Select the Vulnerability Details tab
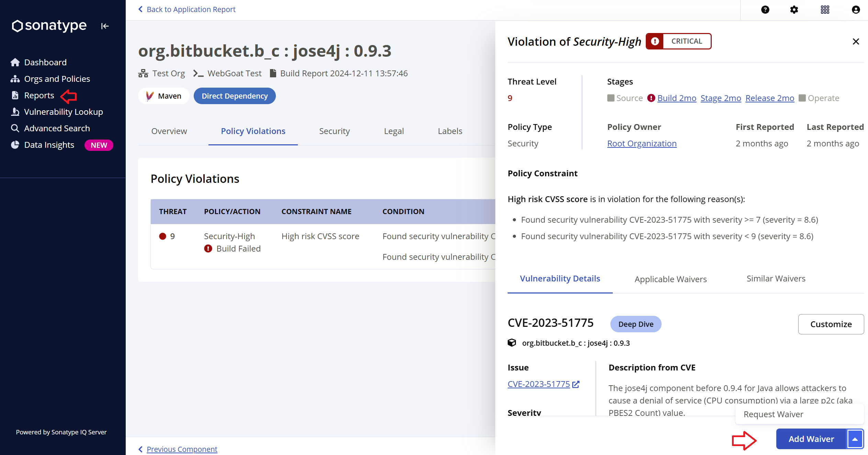The width and height of the screenshot is (868, 455). pyautogui.click(x=560, y=278)
